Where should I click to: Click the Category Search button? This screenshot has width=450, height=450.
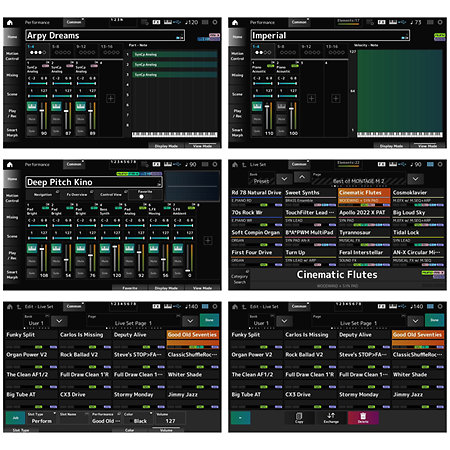(x=239, y=279)
